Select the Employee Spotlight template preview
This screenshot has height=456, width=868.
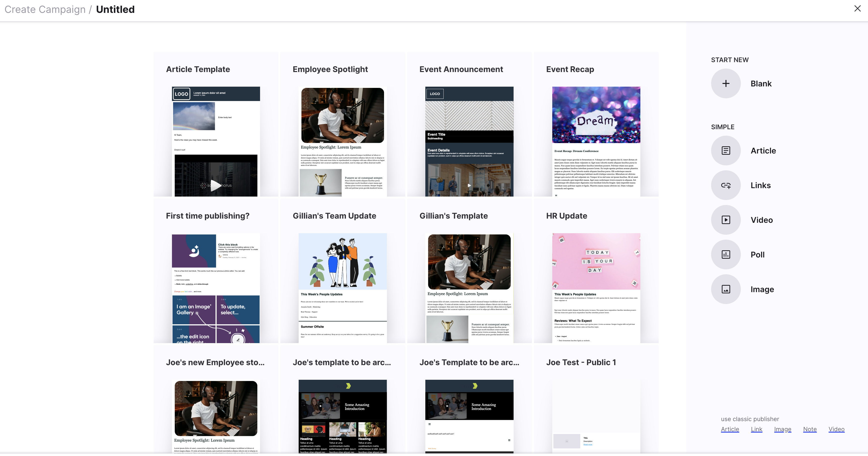click(342, 142)
